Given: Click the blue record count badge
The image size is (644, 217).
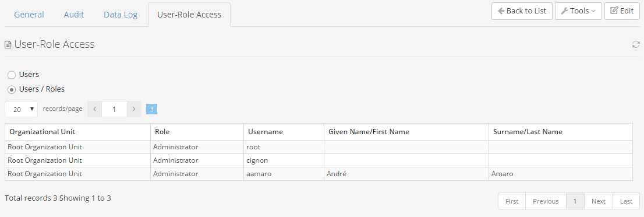Looking at the screenshot, I should 151,109.
